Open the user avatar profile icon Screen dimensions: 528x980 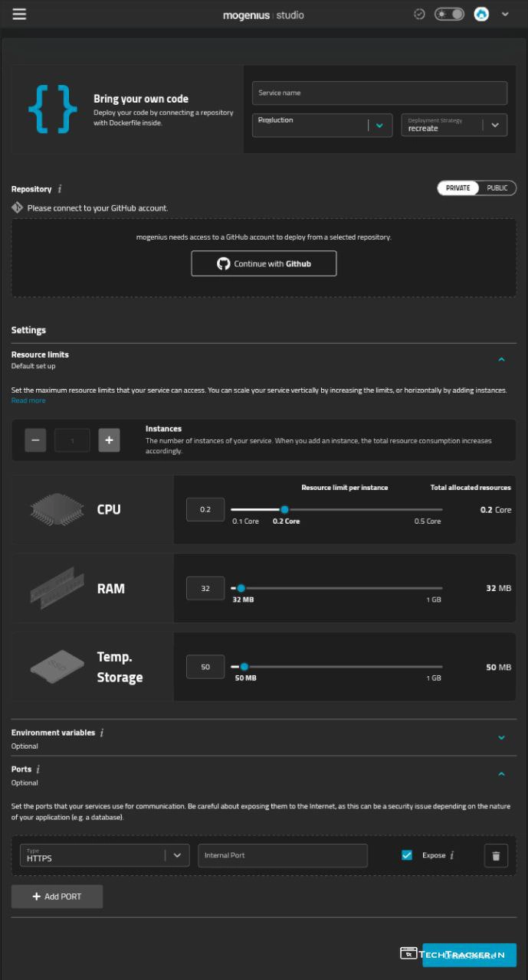481,14
